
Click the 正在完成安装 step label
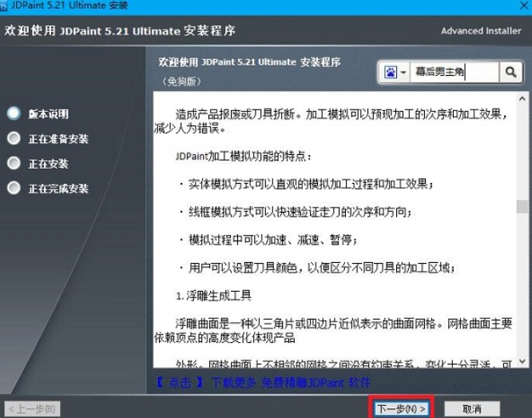coord(58,189)
